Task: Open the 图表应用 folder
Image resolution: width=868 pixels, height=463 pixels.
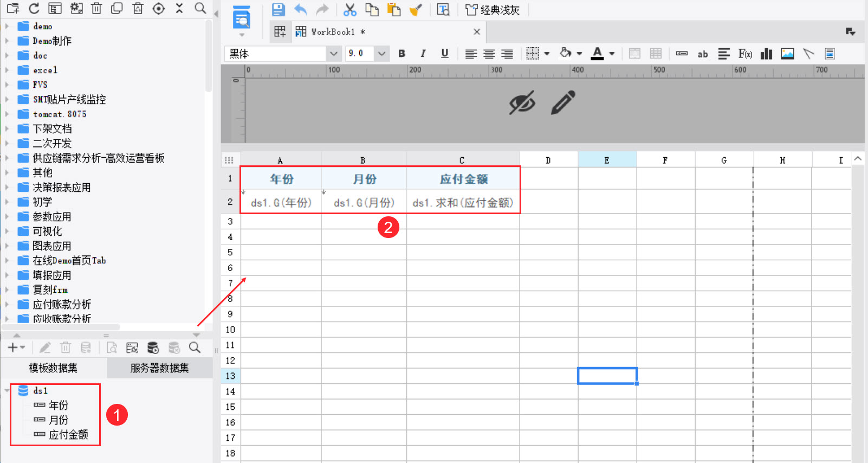Action: pos(52,246)
